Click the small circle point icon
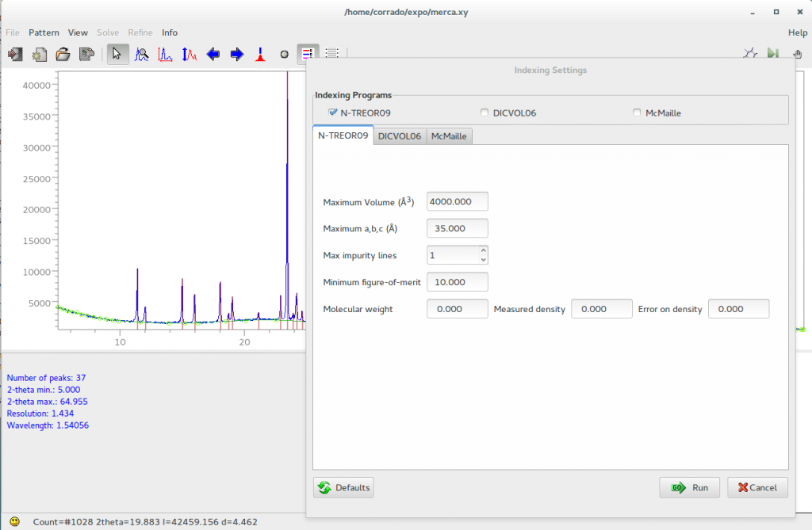The image size is (812, 530). [284, 55]
